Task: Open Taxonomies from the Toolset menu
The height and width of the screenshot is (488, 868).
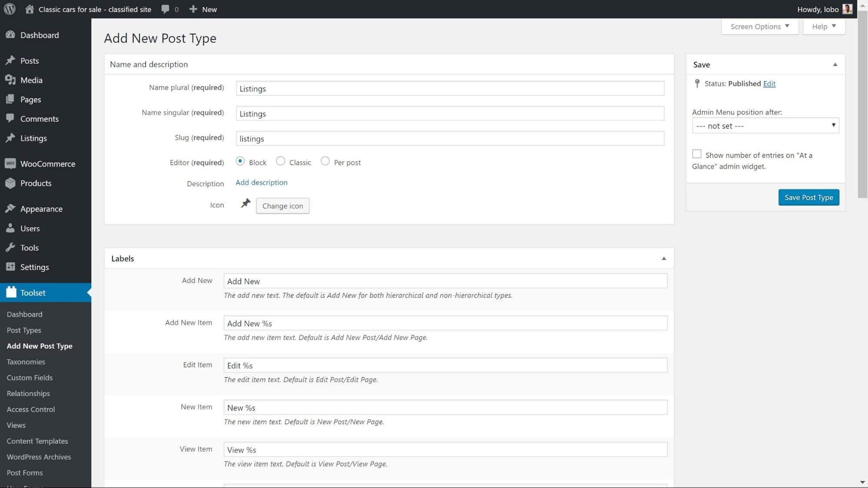Action: click(x=26, y=361)
